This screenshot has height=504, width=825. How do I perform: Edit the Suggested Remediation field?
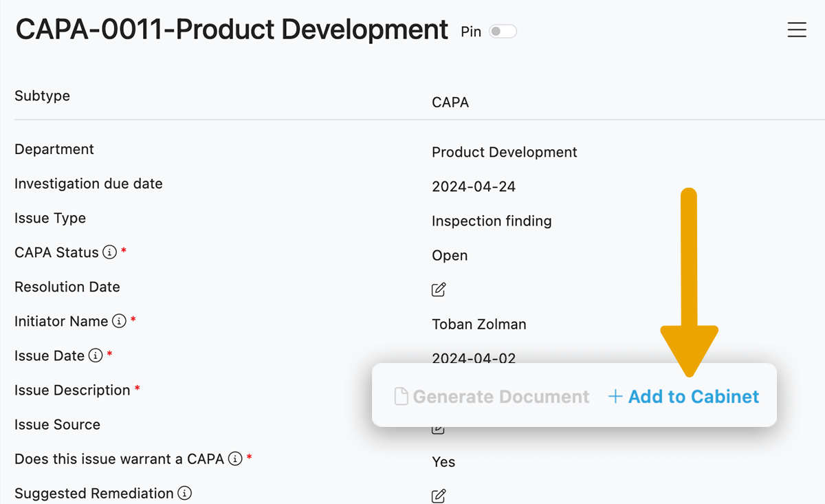click(x=438, y=496)
